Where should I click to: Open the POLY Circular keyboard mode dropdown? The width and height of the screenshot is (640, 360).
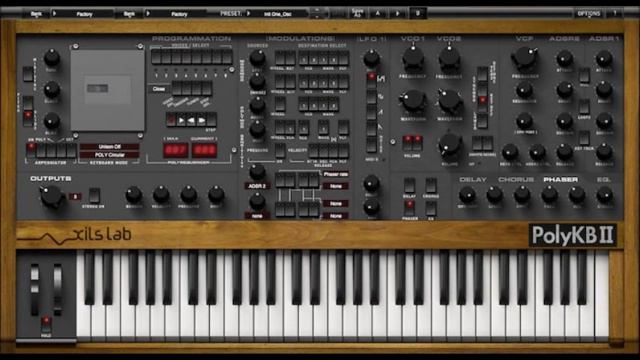coord(109,155)
